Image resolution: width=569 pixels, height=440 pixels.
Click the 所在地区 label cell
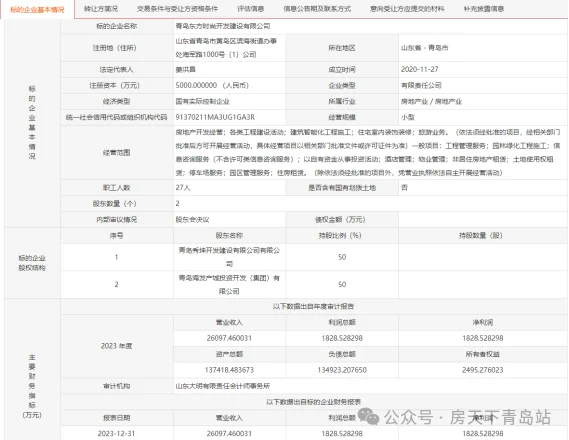[x=342, y=48]
